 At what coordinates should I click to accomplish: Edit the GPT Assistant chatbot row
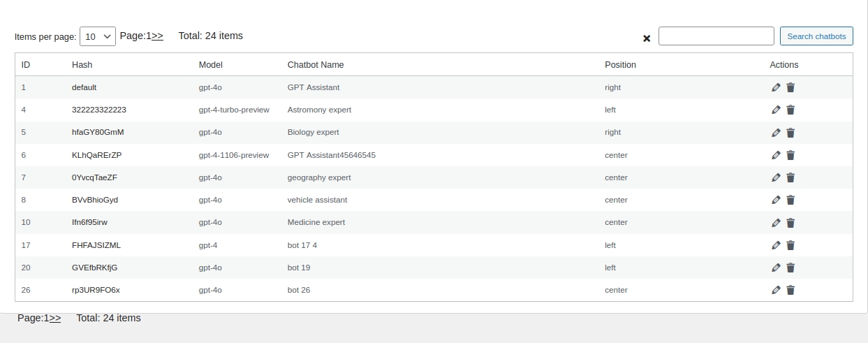[776, 87]
